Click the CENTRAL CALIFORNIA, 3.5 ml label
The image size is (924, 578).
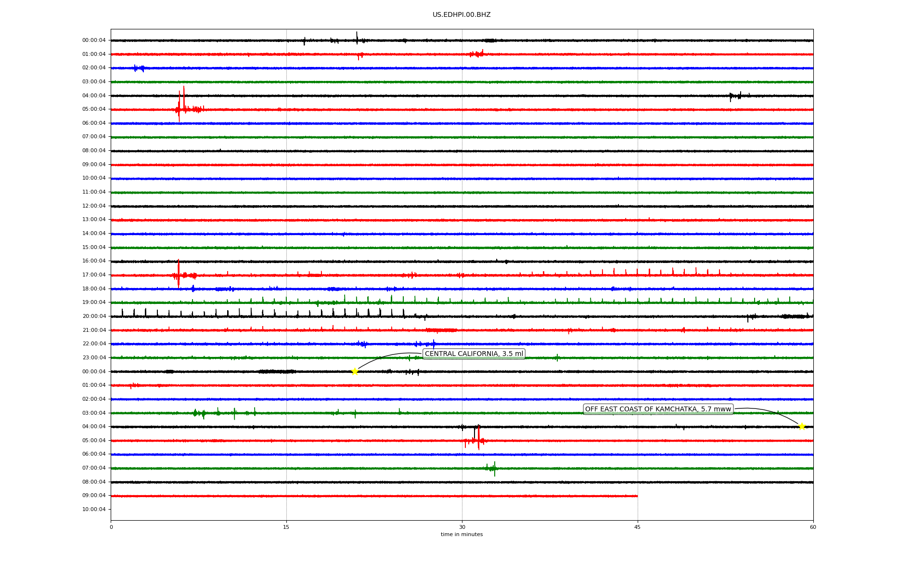tap(474, 354)
